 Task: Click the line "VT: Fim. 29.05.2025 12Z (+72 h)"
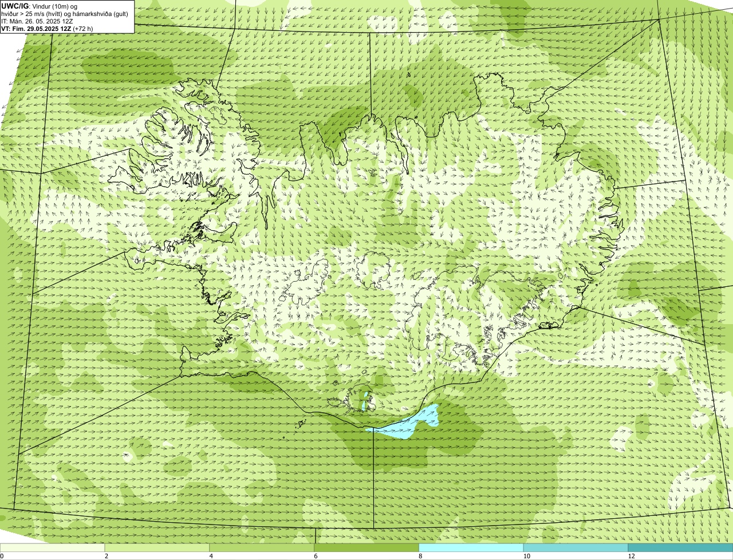click(47, 29)
